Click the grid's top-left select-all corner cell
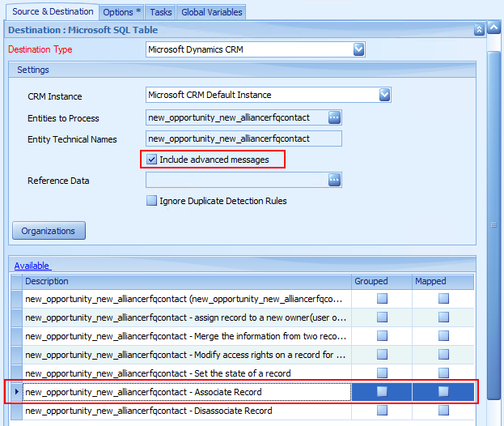The height and width of the screenshot is (426, 504). click(x=16, y=282)
